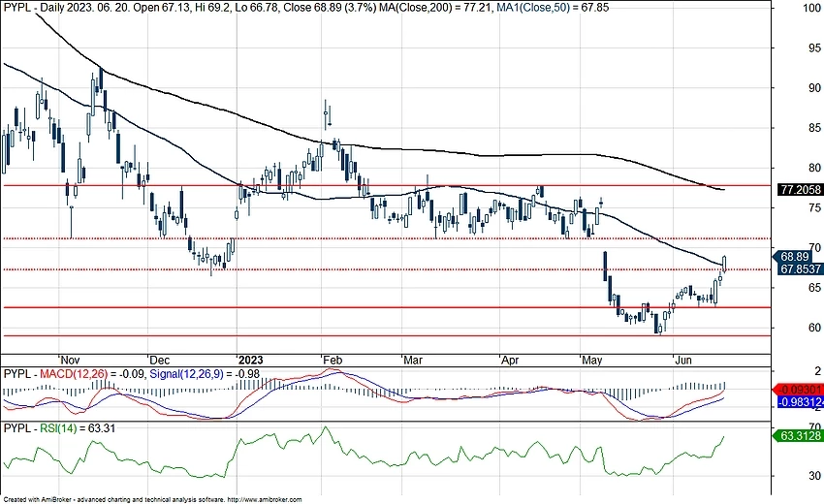Click the 80 price axis label
The image size is (824, 504).
click(x=814, y=169)
